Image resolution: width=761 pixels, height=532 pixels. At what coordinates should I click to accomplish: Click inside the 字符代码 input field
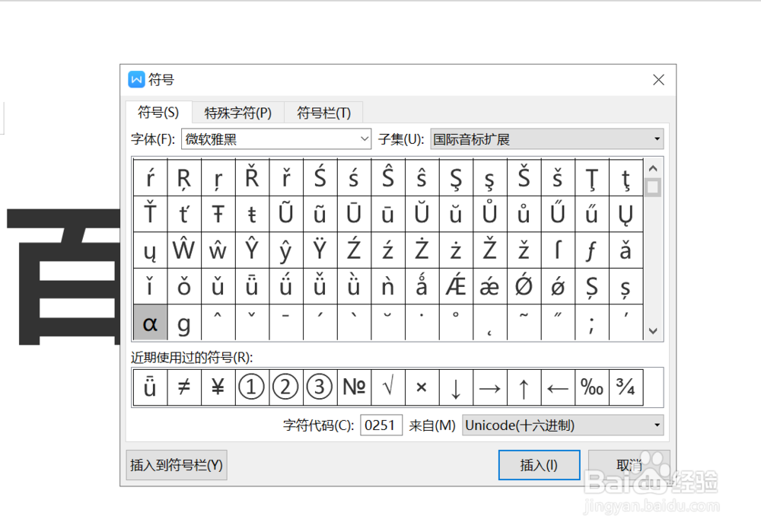click(x=381, y=425)
